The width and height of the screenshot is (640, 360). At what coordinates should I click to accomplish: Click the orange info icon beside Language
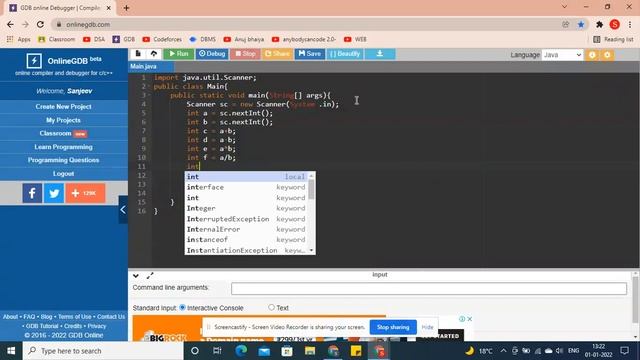[592, 55]
